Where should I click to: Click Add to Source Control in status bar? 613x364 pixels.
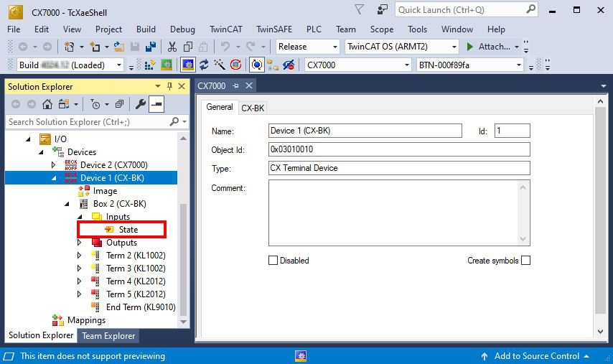click(x=536, y=356)
